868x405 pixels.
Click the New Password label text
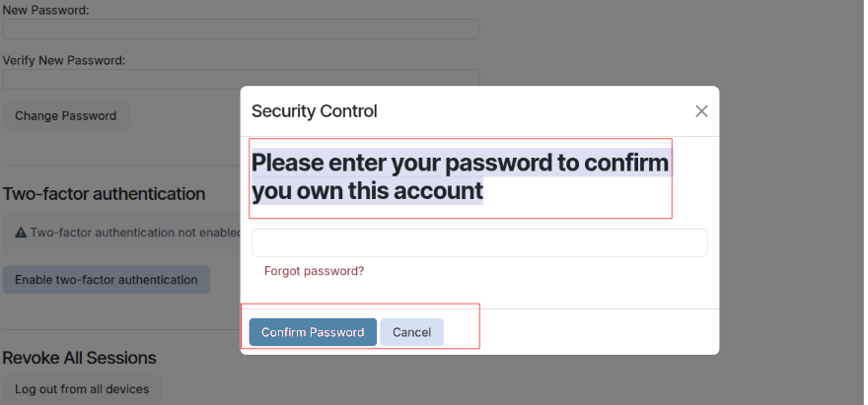point(46,8)
